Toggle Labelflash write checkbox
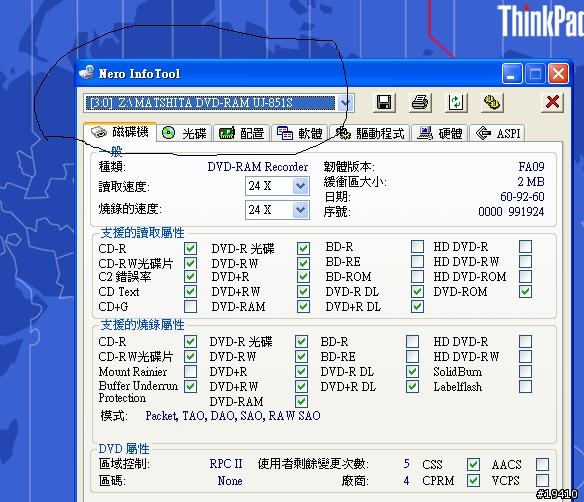 coord(525,386)
